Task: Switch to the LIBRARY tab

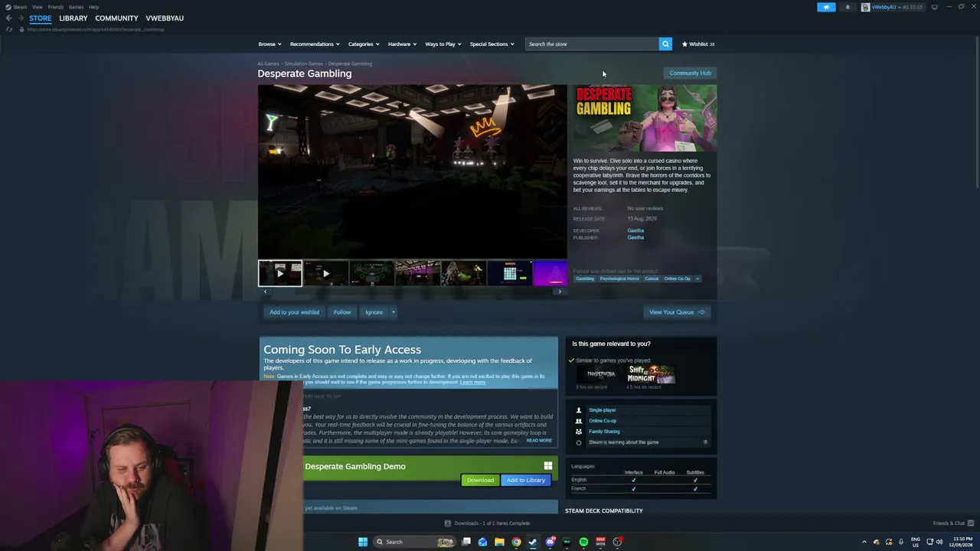Action: (73, 18)
